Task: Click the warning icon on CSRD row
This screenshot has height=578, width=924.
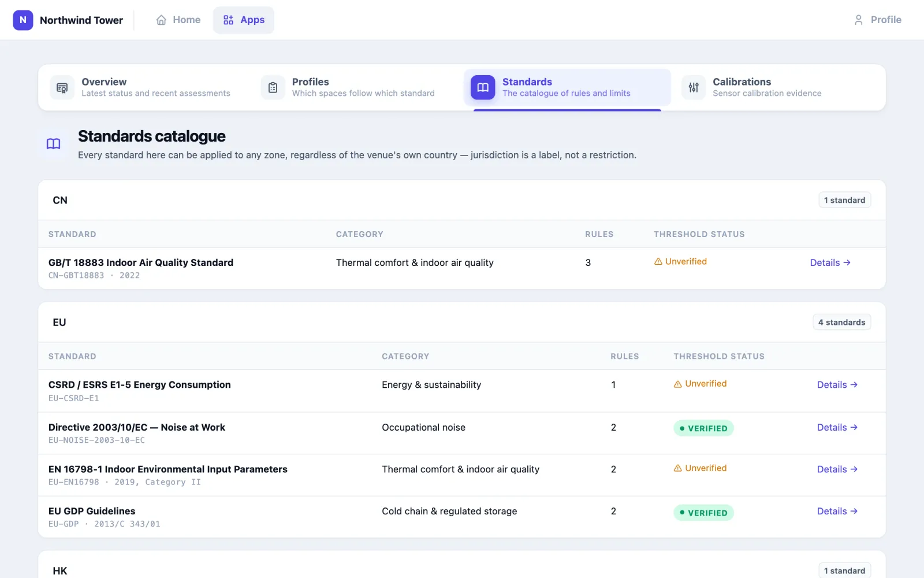Action: pos(677,384)
